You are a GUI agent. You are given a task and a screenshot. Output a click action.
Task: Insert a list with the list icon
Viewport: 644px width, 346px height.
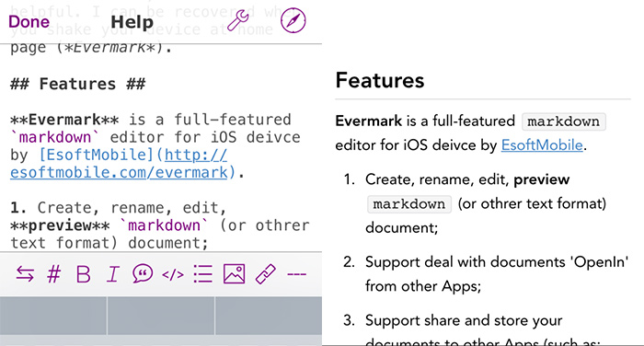(203, 274)
